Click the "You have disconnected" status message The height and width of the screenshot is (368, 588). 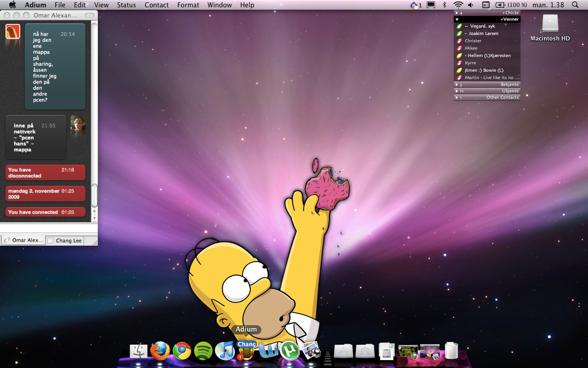tap(45, 172)
